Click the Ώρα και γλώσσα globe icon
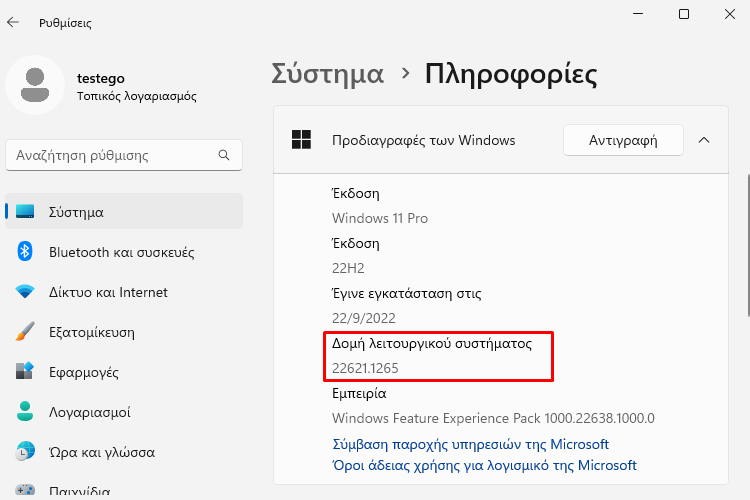The width and height of the screenshot is (750, 500). [x=25, y=452]
